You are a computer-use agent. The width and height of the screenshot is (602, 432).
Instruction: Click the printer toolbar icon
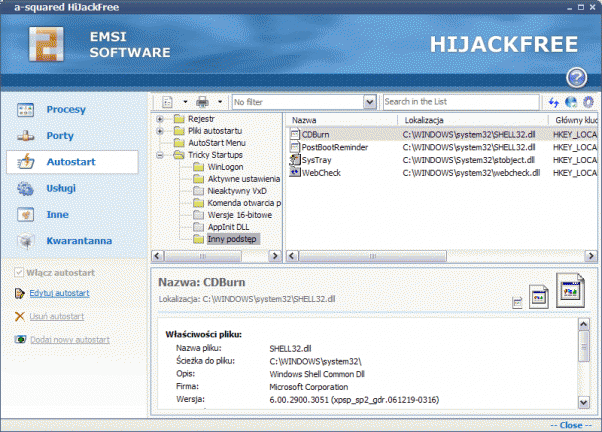[x=202, y=102]
